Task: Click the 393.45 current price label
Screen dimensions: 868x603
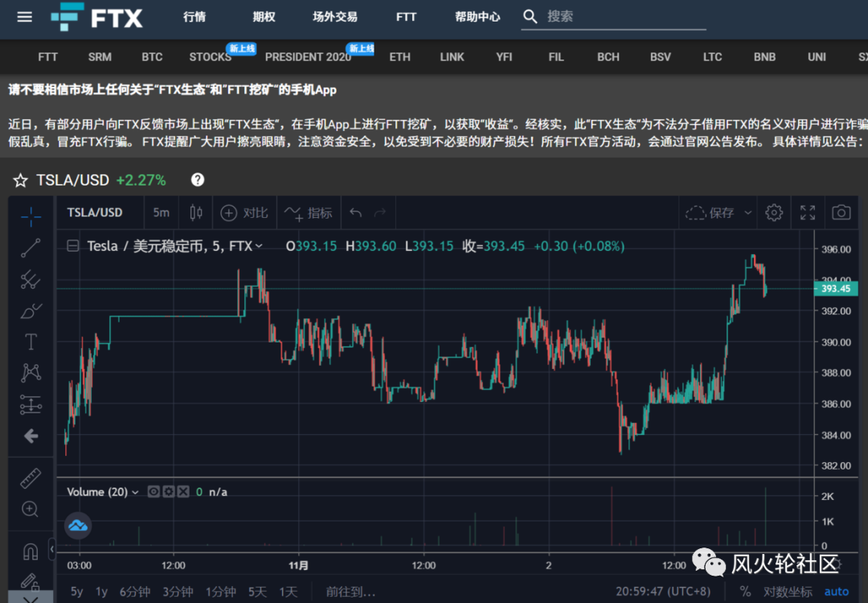Action: (836, 289)
